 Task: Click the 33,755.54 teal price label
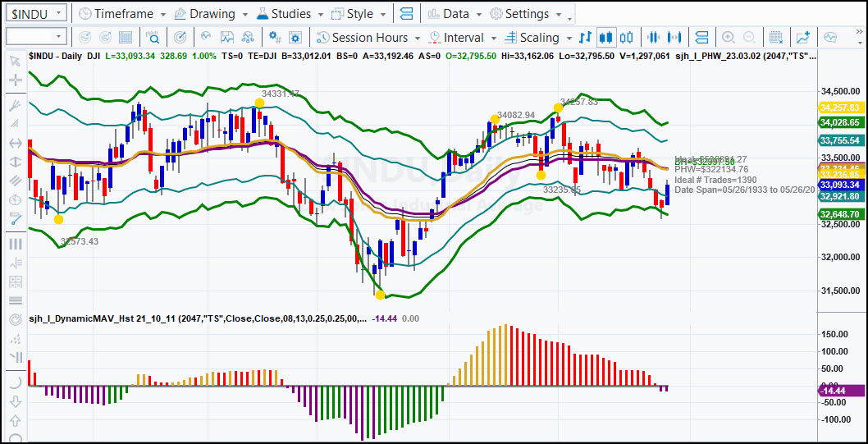coord(840,140)
